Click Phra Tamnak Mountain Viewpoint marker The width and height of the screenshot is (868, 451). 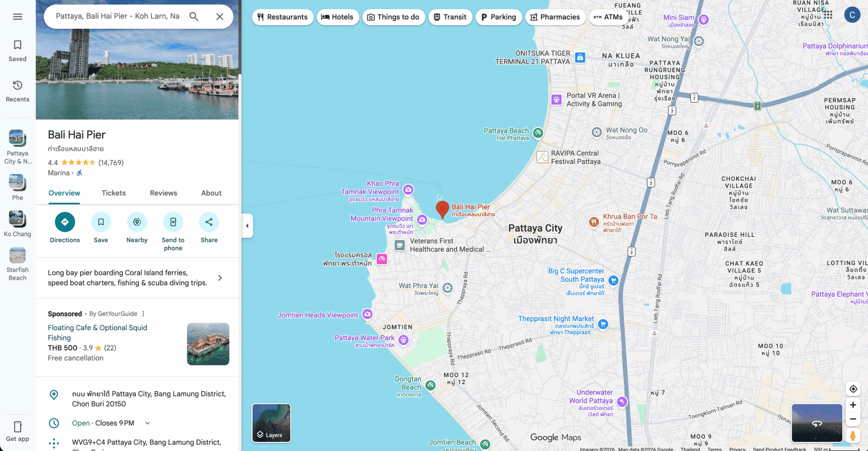[x=422, y=220]
